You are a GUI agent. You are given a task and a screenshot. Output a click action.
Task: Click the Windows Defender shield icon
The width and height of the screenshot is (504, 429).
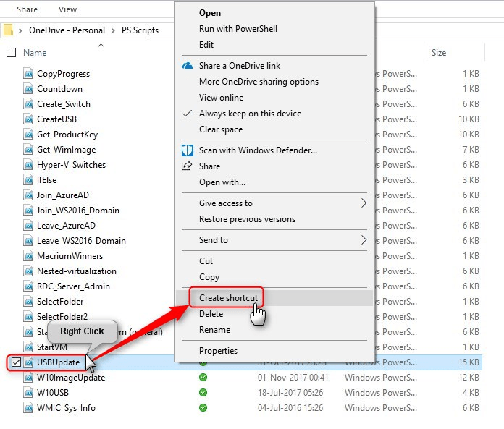[188, 150]
